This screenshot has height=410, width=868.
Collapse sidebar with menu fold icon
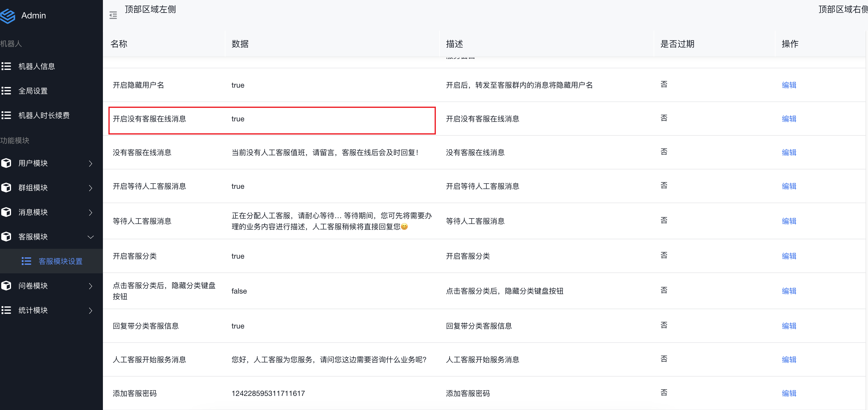(113, 15)
